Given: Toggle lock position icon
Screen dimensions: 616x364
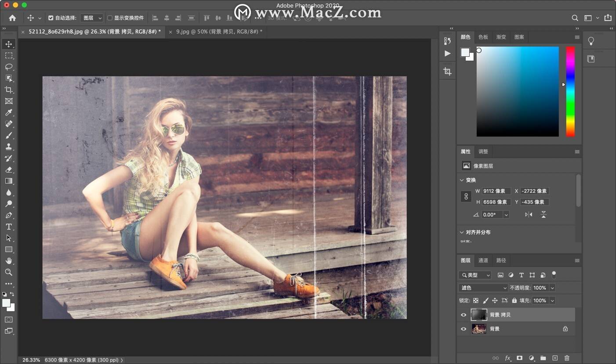Looking at the screenshot, I should [495, 301].
